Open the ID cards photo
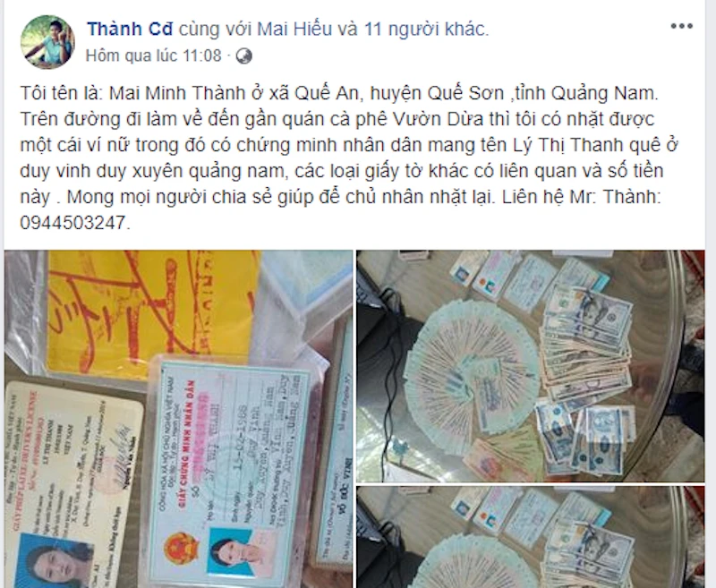The image size is (716, 588). 178,419
